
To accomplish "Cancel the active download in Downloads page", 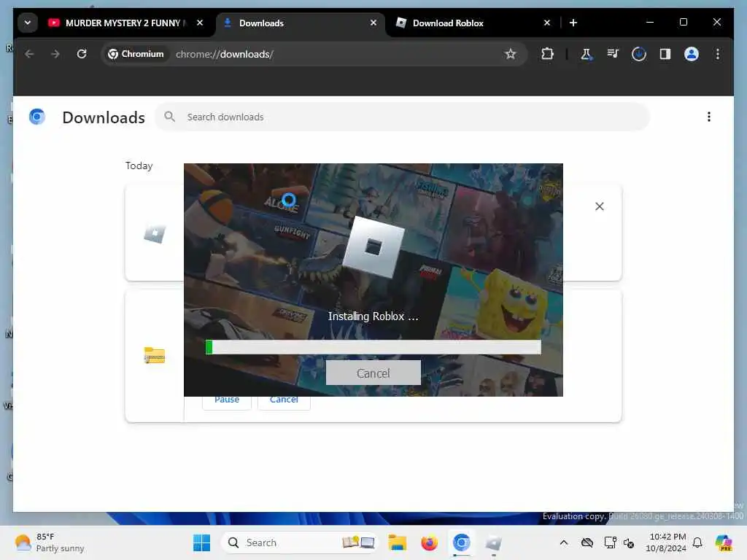I will (x=284, y=400).
